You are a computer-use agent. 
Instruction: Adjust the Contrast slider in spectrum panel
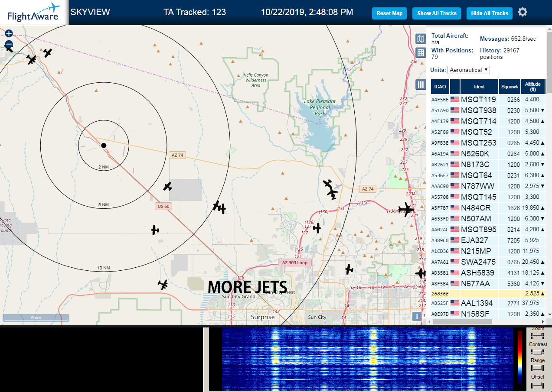538,352
